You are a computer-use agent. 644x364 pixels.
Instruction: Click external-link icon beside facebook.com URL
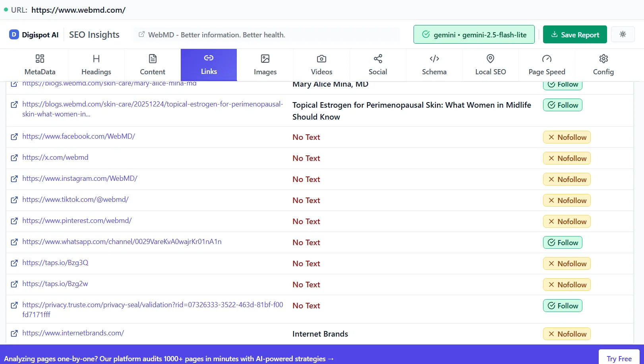coord(14,137)
